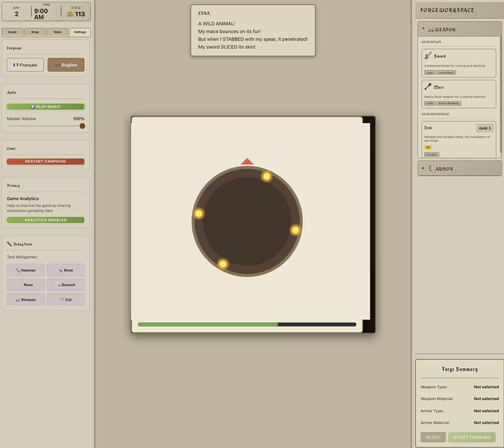The height and width of the screenshot is (448, 504).
Task: Open the Guide tab
Action: [12, 32]
